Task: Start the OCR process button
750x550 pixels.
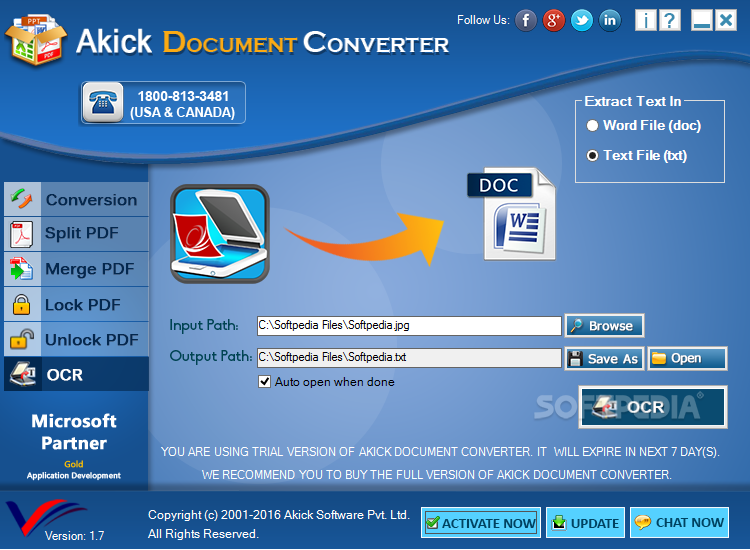Action: tap(653, 407)
